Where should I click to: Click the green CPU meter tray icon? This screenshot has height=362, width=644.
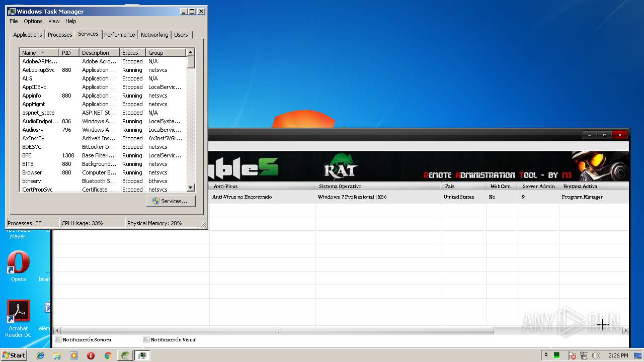(x=557, y=355)
